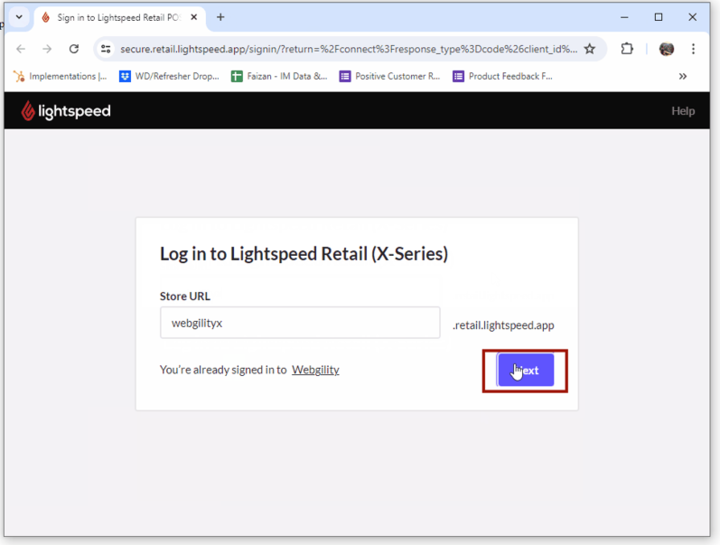Focus the Store URL input field

[x=300, y=323]
